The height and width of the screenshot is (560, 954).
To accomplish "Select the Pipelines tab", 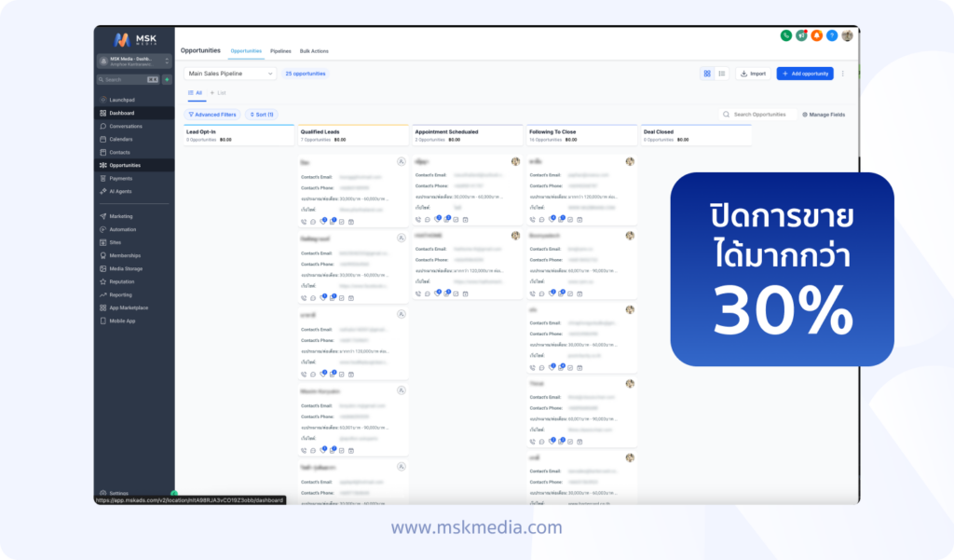I will (x=280, y=51).
